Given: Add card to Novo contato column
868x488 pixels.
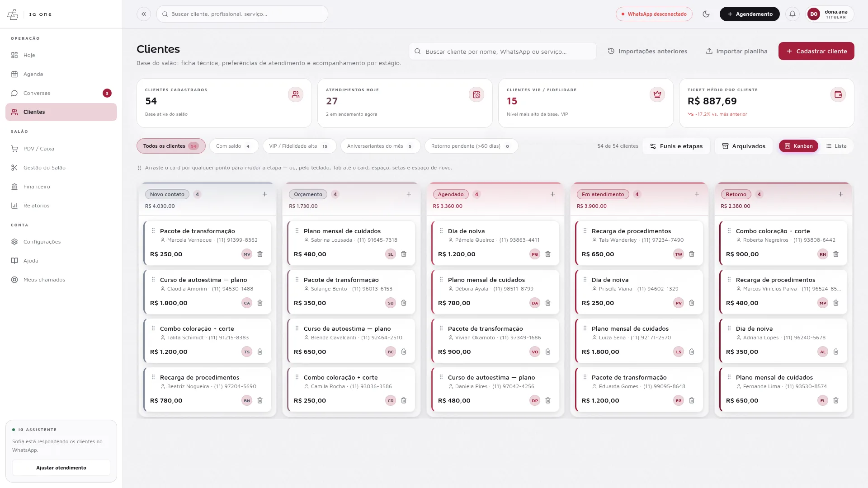Looking at the screenshot, I should [265, 194].
